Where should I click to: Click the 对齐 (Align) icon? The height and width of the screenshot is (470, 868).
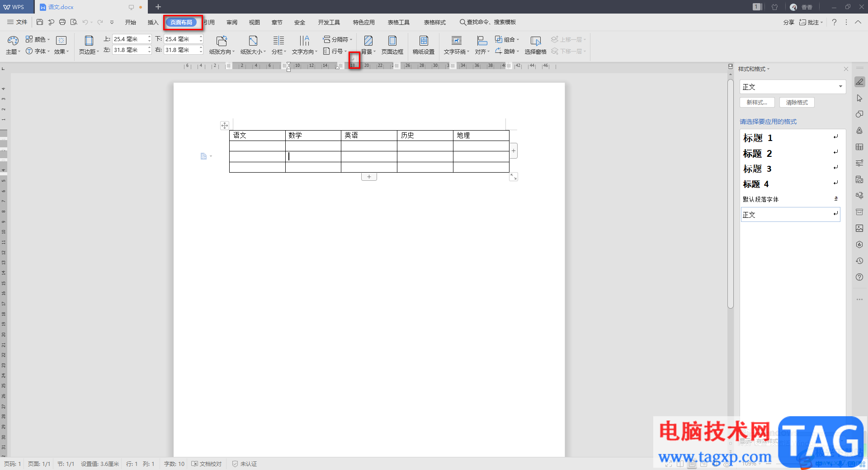[x=482, y=41]
